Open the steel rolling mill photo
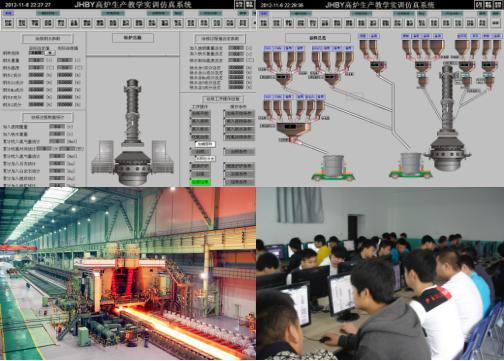 tap(128, 274)
